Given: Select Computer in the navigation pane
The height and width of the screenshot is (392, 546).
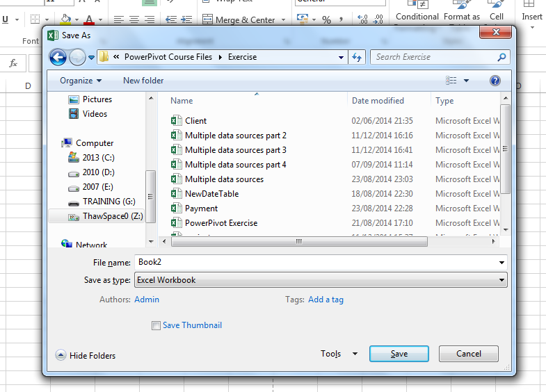Looking at the screenshot, I should 88,143.
